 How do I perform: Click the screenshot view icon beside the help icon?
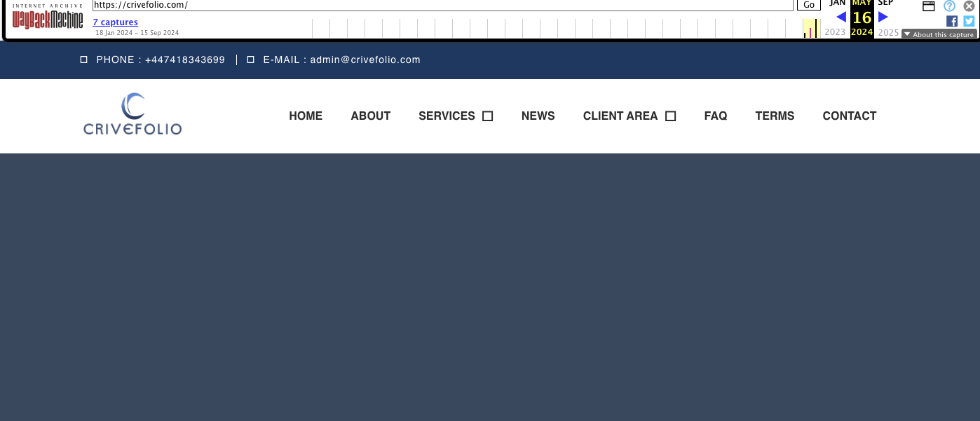pos(928,6)
